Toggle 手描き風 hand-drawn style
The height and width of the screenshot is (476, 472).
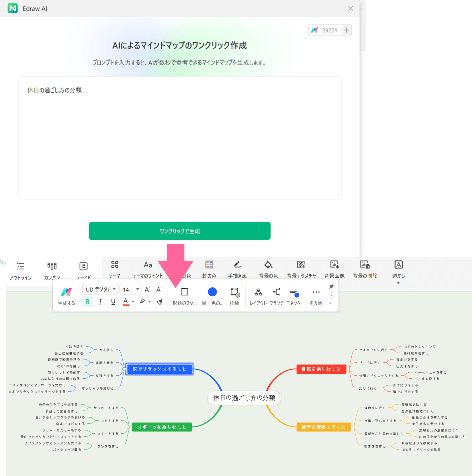click(x=237, y=269)
